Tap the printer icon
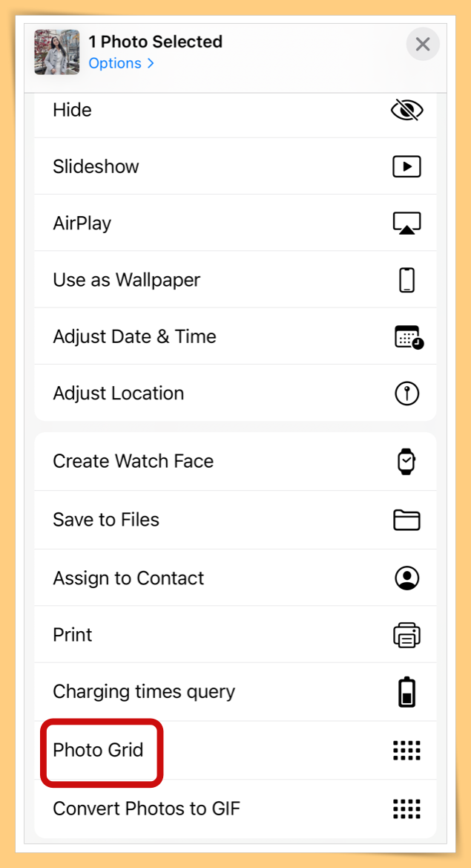This screenshot has height=868, width=471. pyautogui.click(x=407, y=635)
